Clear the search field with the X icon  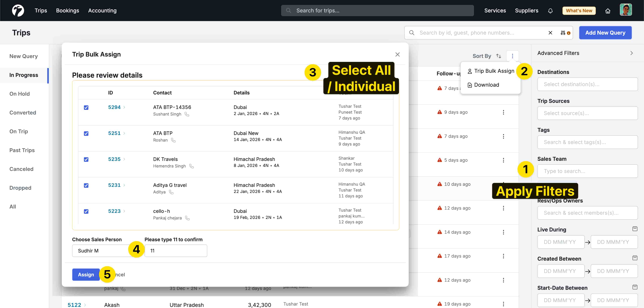pos(550,33)
